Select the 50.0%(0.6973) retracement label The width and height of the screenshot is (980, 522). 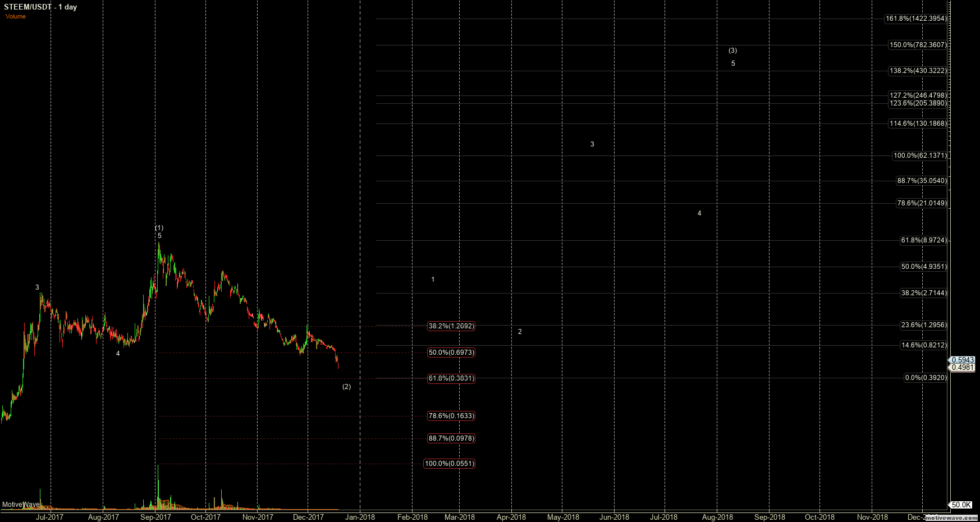(451, 352)
